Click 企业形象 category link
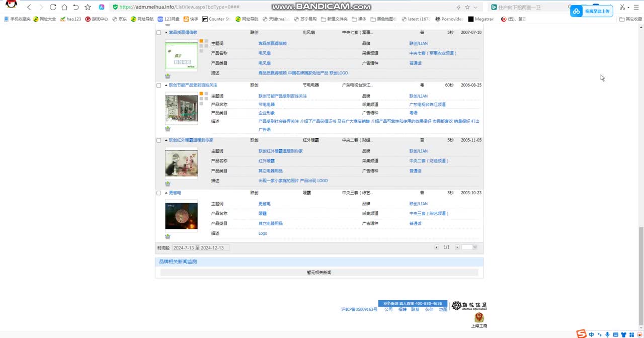The width and height of the screenshot is (644, 338). 267,113
